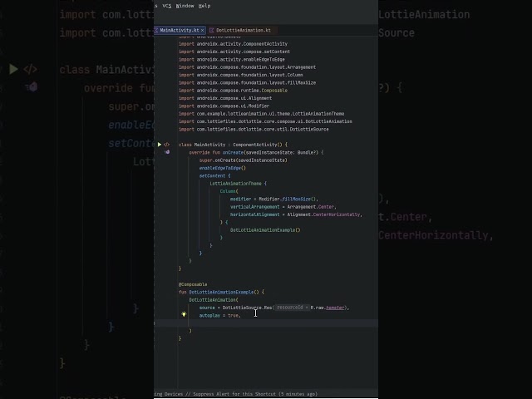Screen dimensions: 532x399
Task: Click the import ending in 'ui.DotLottieAnimation'
Action: coord(265,121)
